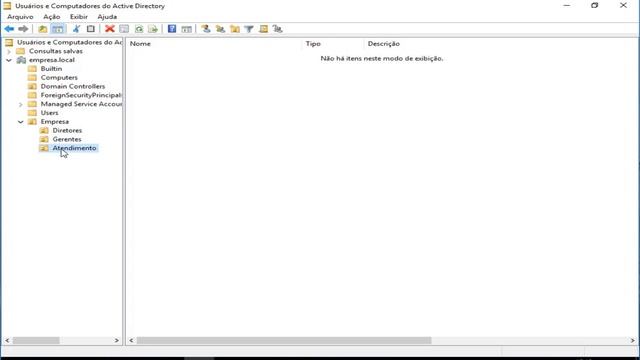The height and width of the screenshot is (360, 640).
Task: Open the Exibir menu
Action: click(79, 17)
